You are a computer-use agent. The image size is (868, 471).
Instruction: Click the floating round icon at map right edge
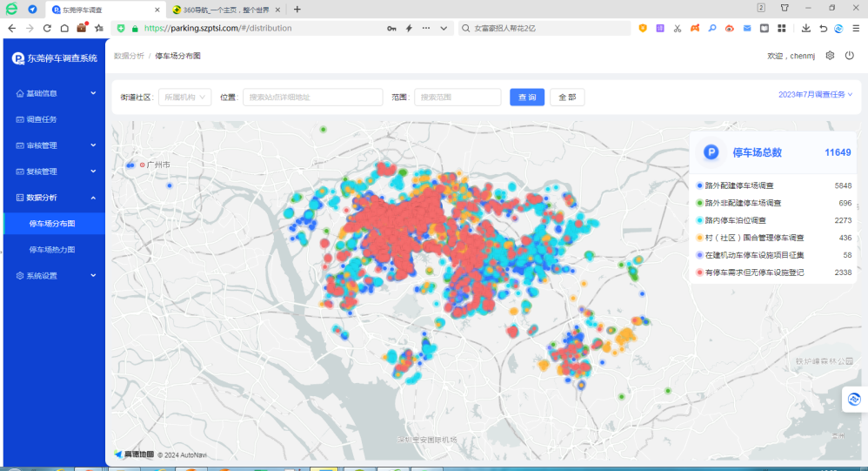pyautogui.click(x=854, y=398)
